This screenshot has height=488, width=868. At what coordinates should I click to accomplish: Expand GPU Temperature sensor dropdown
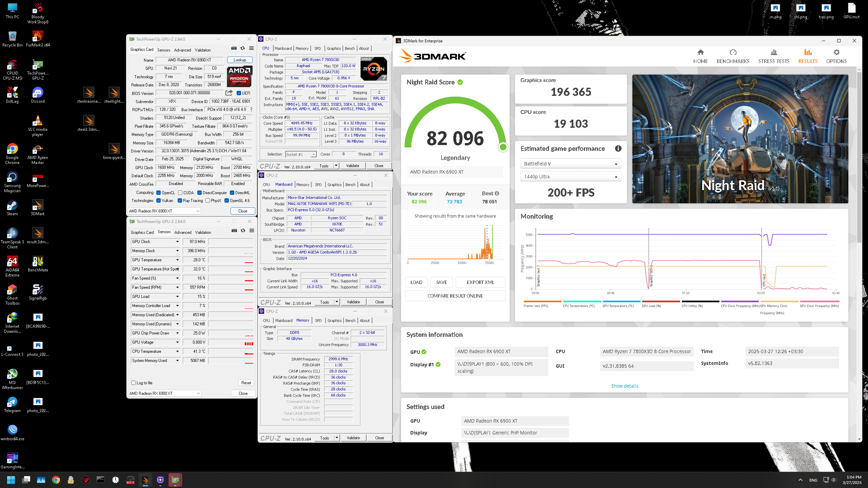[x=177, y=260]
